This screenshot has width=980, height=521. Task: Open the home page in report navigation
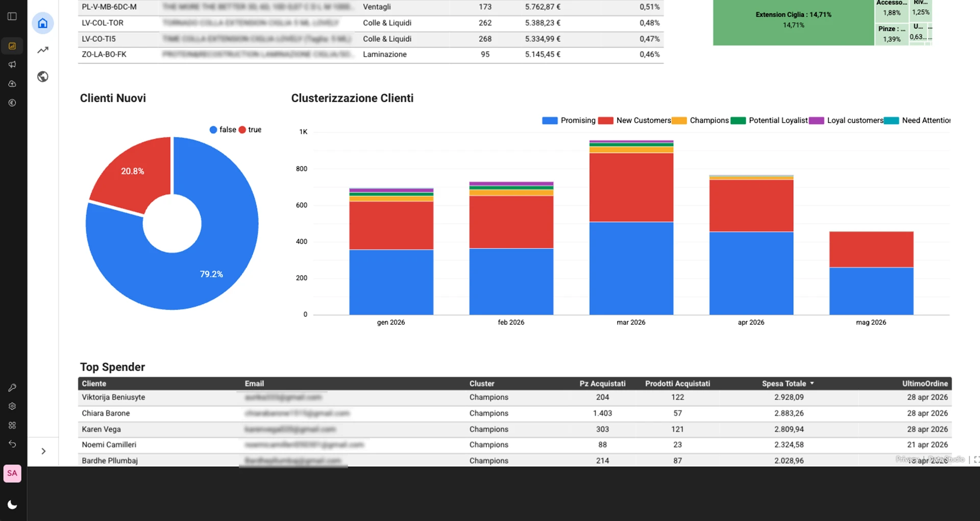tap(43, 23)
